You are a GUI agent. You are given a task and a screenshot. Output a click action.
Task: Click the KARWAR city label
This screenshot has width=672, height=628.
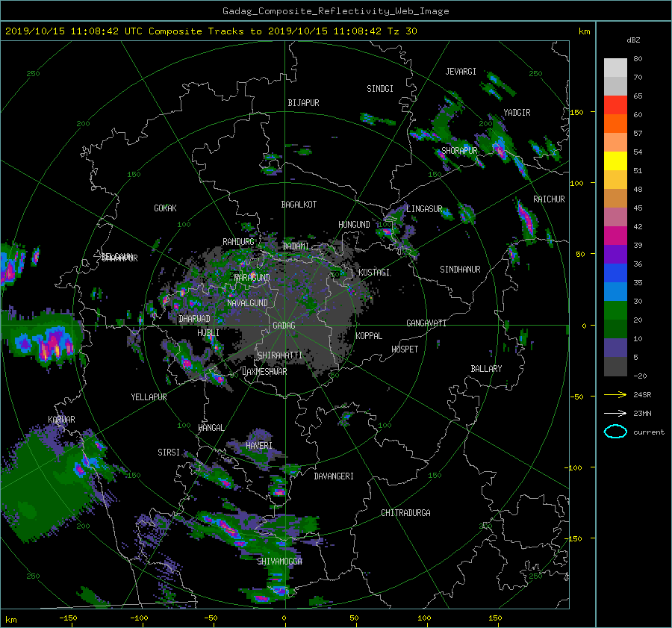click(61, 419)
